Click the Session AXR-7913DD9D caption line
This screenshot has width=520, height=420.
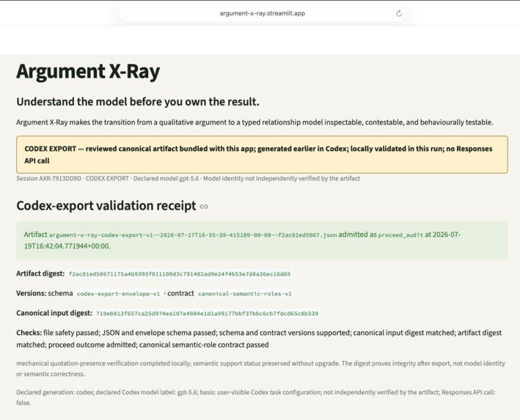(x=188, y=178)
